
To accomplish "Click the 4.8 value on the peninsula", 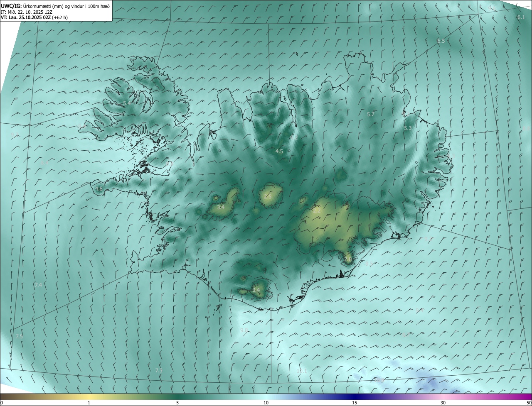I will [99, 188].
